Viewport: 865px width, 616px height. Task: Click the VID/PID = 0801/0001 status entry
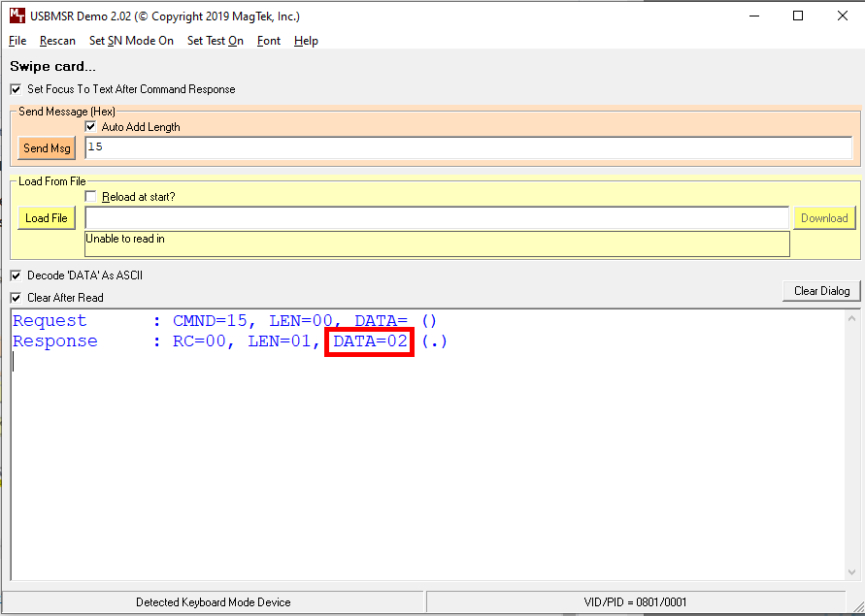(635, 602)
